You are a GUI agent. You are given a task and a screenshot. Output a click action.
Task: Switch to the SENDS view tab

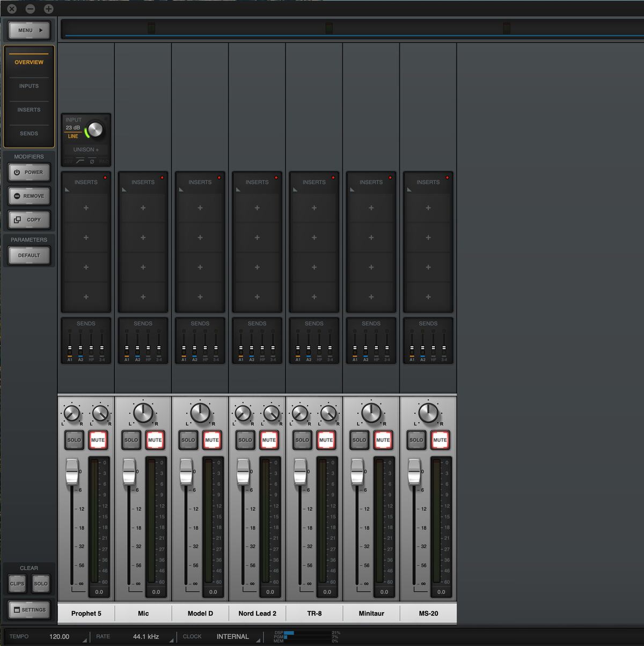coord(29,133)
